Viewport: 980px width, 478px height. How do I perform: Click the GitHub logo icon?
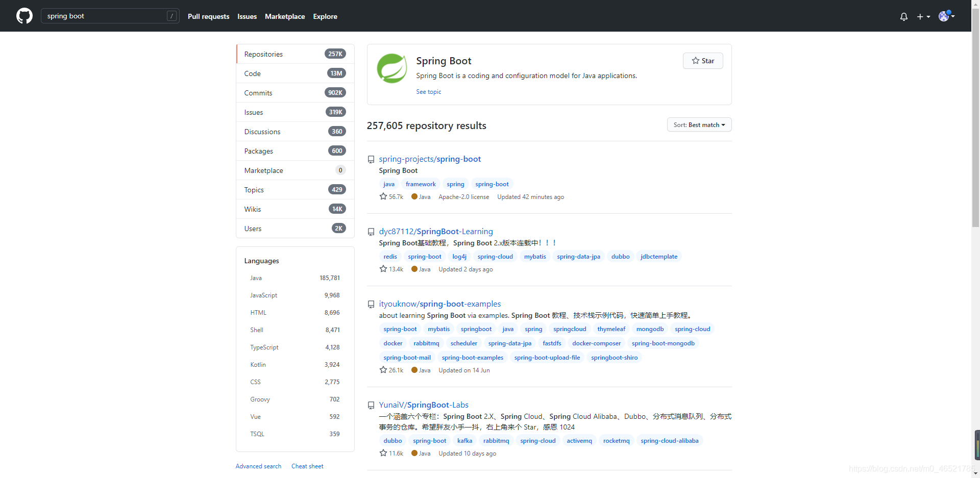click(24, 16)
